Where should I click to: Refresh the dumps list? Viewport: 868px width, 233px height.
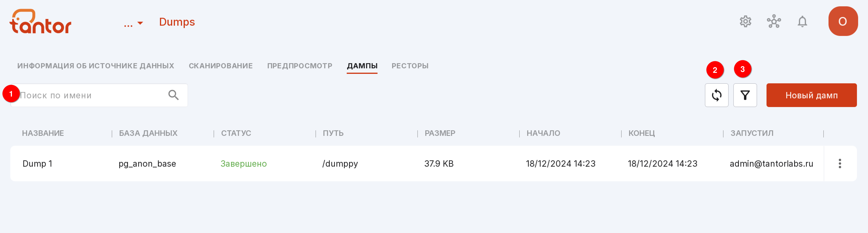tap(716, 95)
